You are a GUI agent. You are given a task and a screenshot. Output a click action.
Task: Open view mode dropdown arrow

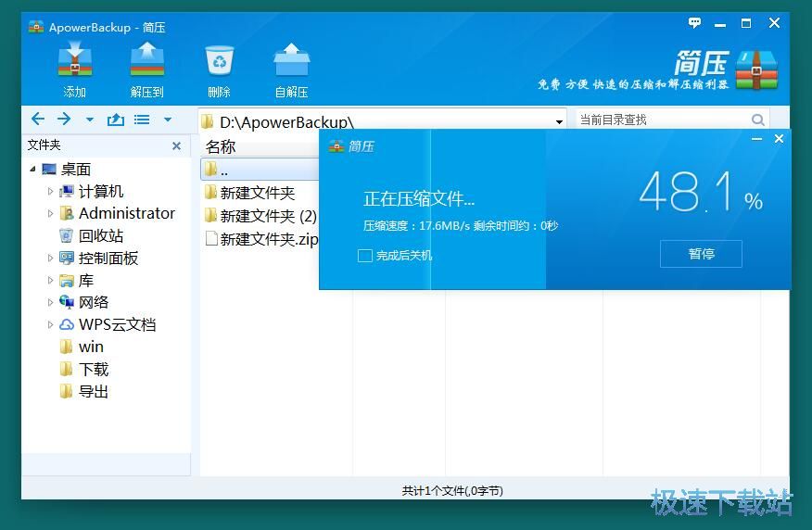[x=167, y=120]
